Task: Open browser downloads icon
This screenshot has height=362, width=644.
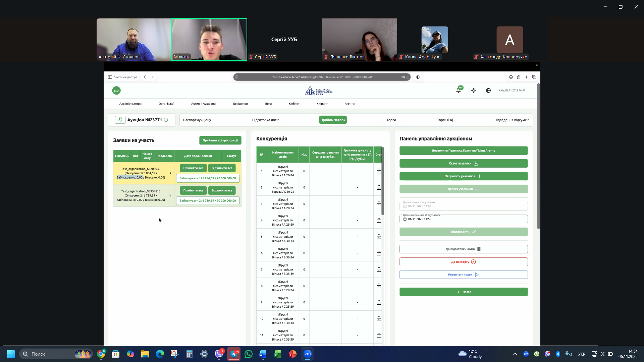Action: pyautogui.click(x=511, y=77)
